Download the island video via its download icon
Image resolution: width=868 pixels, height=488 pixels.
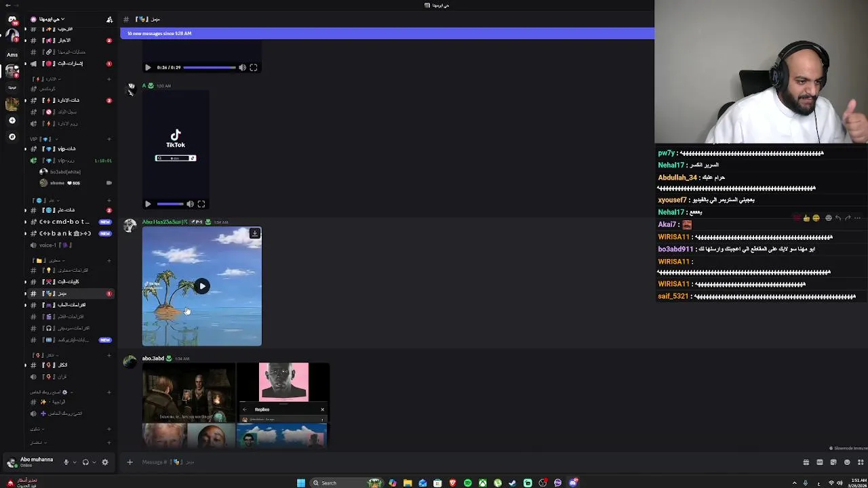(x=255, y=234)
